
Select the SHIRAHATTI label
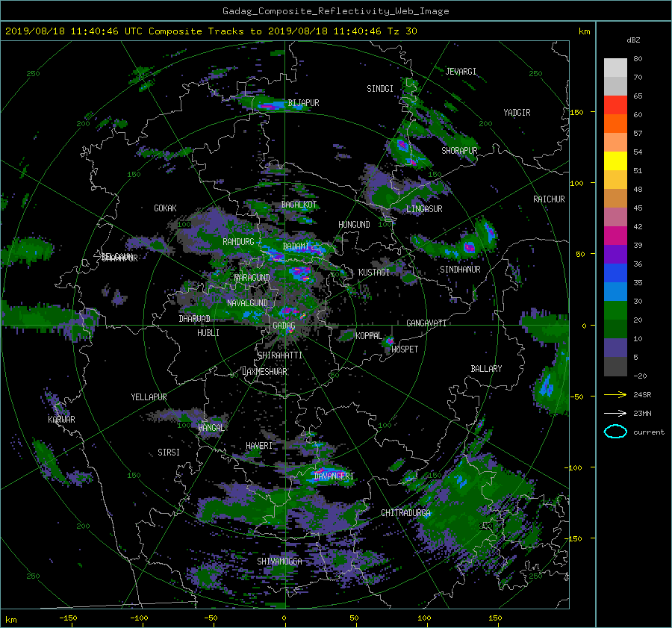click(x=280, y=355)
